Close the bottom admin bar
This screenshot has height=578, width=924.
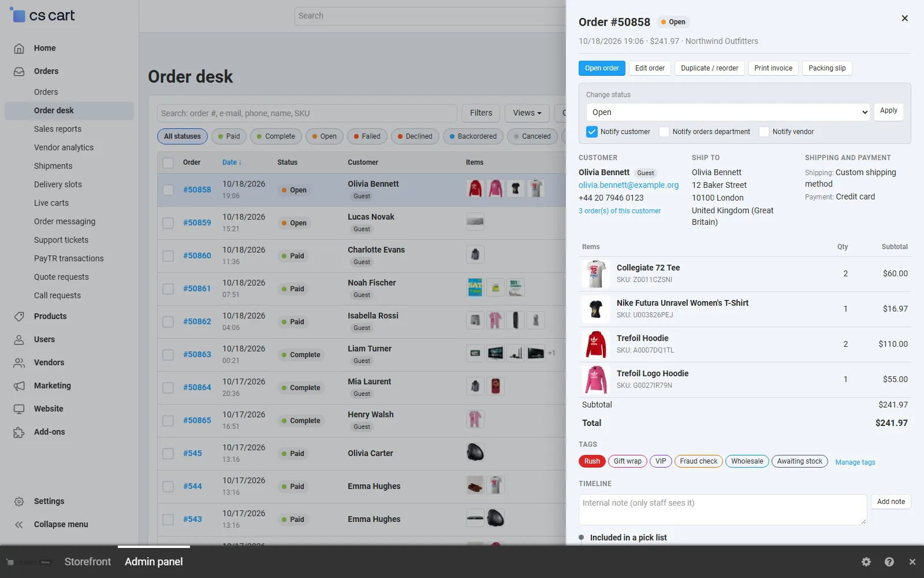click(912, 562)
